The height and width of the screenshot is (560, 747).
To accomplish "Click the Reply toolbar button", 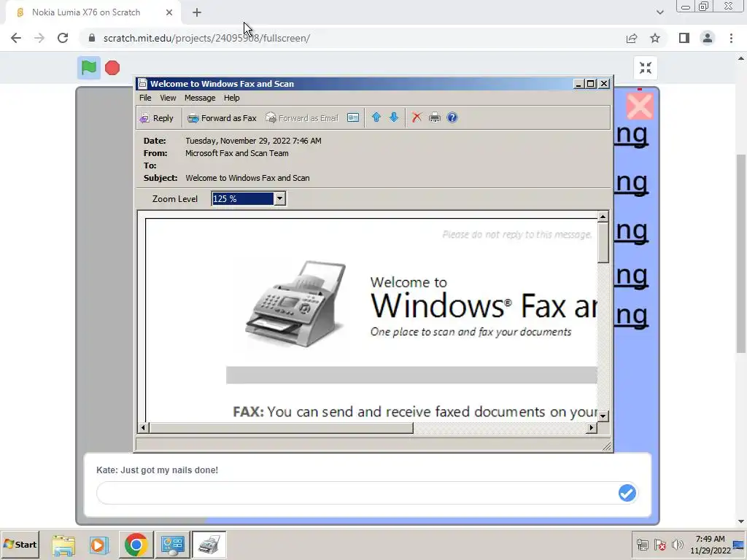I will 156,118.
